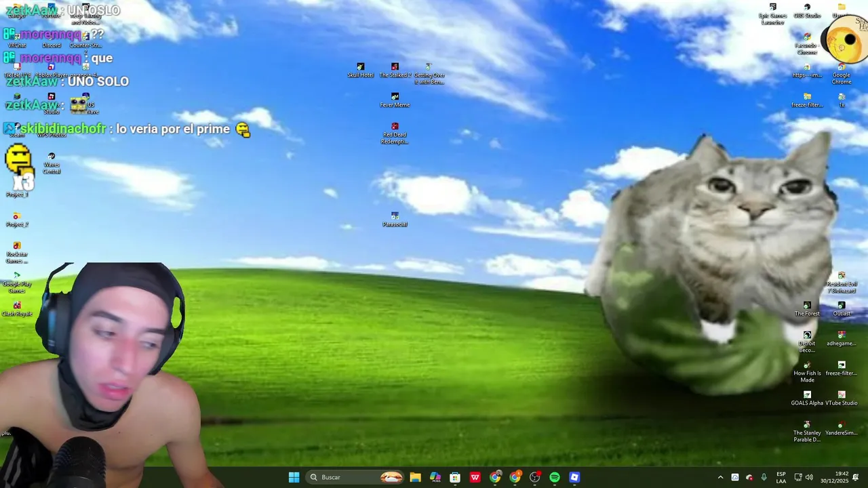
Task: Select the Clash Royale desktop icon
Action: point(17,309)
